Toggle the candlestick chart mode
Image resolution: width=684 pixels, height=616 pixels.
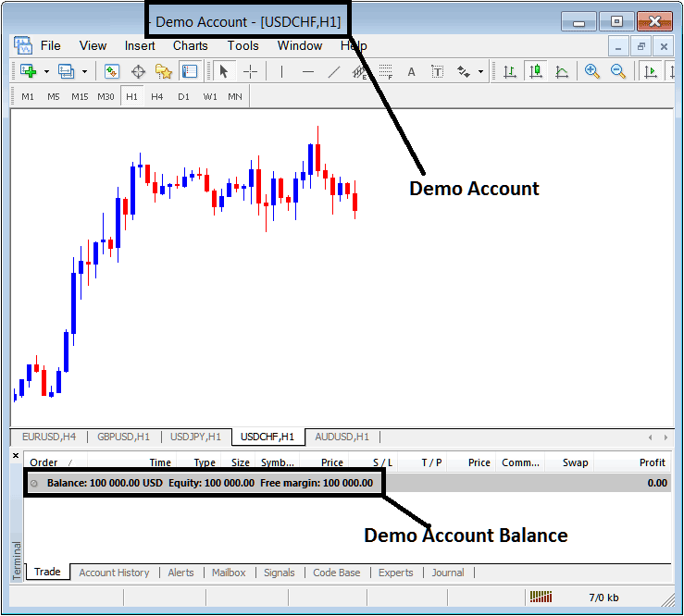[536, 71]
